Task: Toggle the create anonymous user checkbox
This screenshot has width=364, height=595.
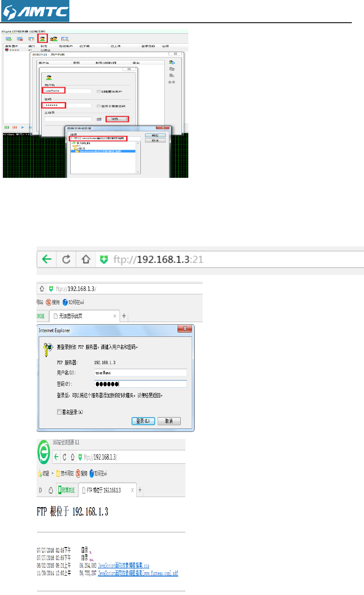Action: 98,91
